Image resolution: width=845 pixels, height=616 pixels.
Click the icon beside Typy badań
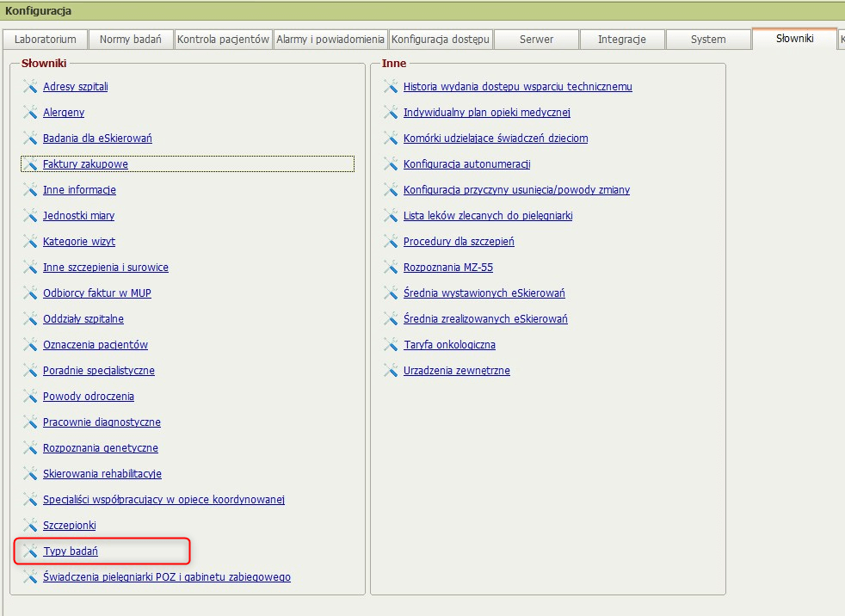[x=30, y=551]
